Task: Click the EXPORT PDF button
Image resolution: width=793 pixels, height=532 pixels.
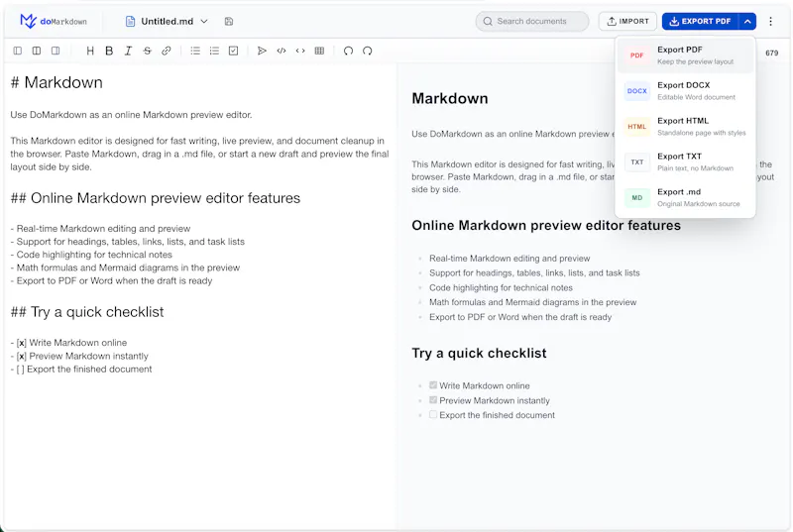Action: [x=700, y=21]
